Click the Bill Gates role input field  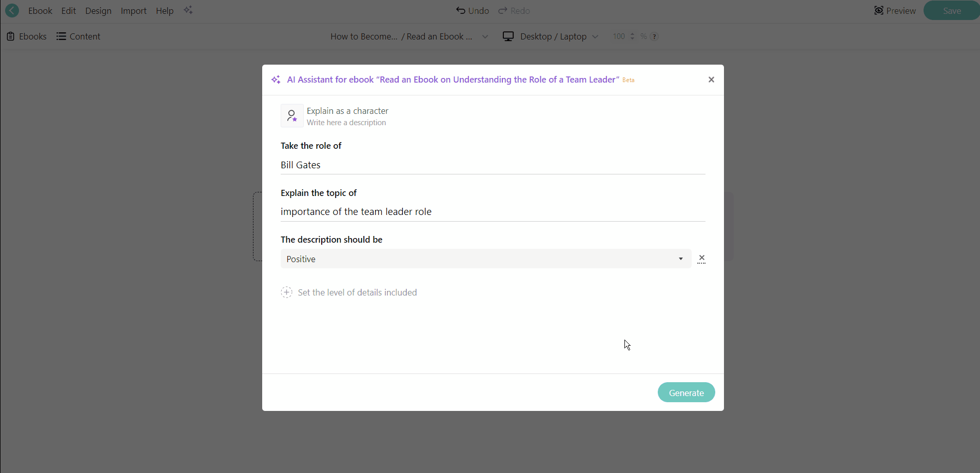[x=493, y=165]
